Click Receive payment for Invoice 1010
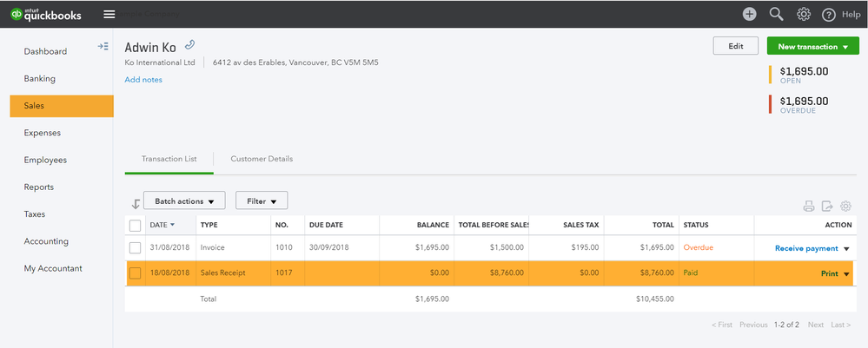 tap(806, 248)
